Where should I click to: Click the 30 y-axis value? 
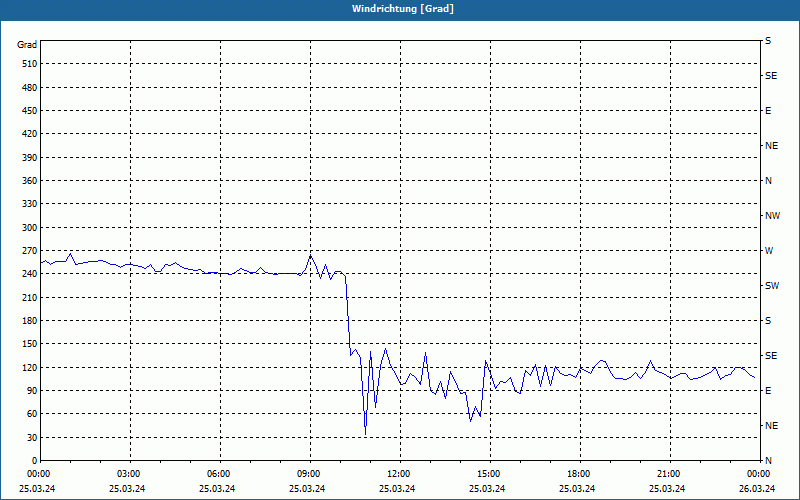point(32,438)
